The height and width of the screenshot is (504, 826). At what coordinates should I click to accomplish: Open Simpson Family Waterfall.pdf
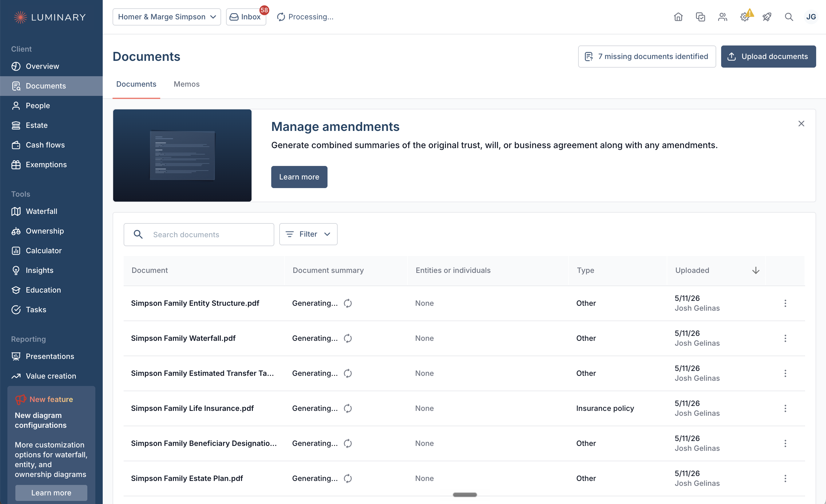pos(183,338)
